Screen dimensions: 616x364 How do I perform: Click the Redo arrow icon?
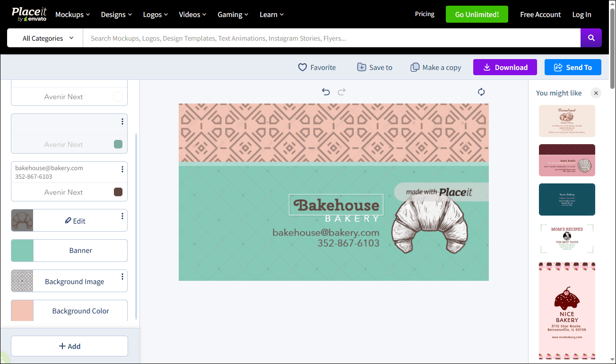point(341,92)
